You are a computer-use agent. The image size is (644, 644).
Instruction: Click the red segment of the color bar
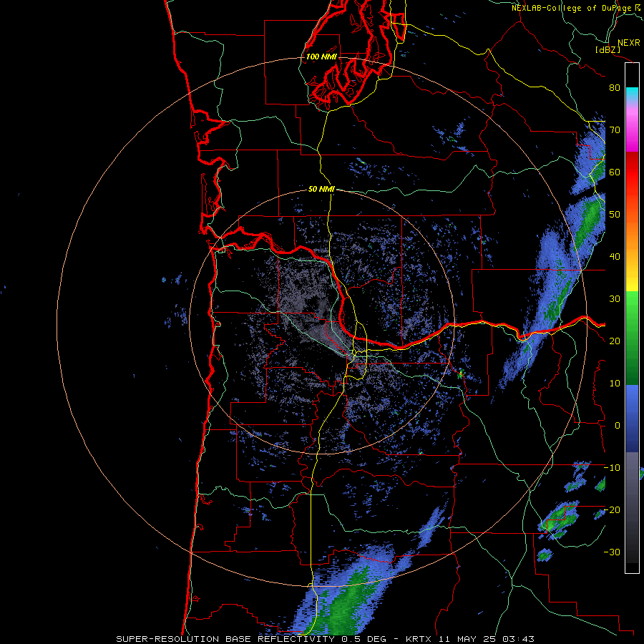pyautogui.click(x=632, y=173)
